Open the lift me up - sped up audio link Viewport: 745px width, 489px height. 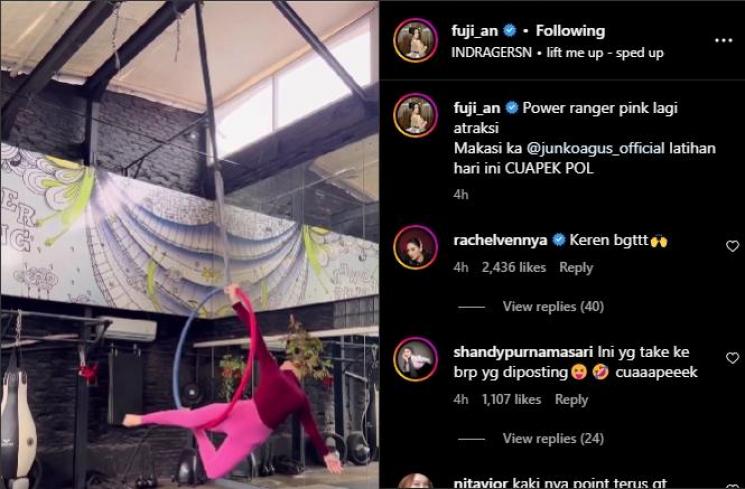tap(604, 53)
